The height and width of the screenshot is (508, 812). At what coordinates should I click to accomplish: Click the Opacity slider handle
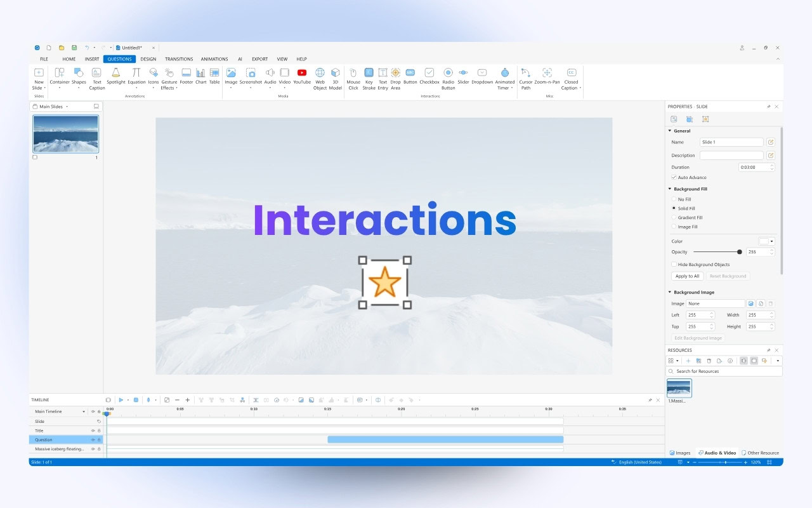[740, 252]
